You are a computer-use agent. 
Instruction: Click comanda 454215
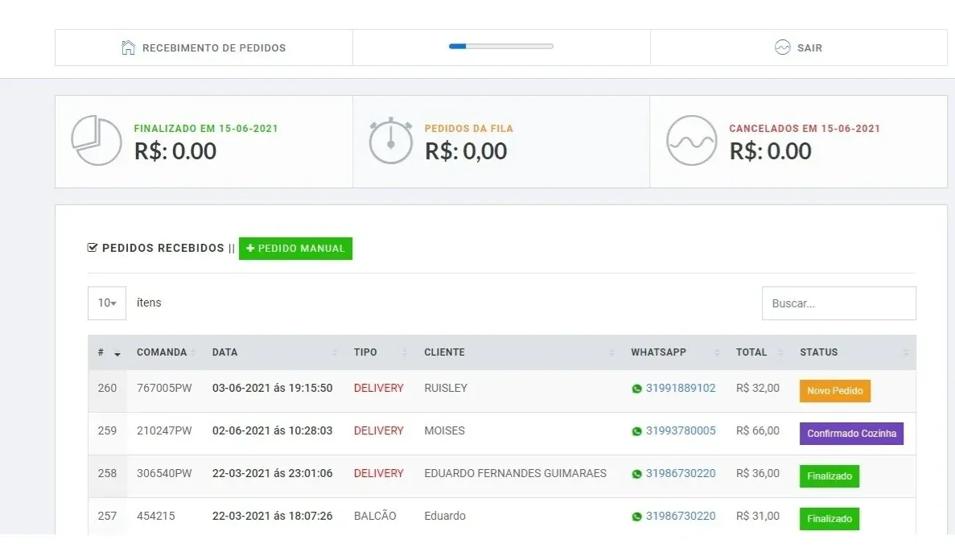click(156, 516)
